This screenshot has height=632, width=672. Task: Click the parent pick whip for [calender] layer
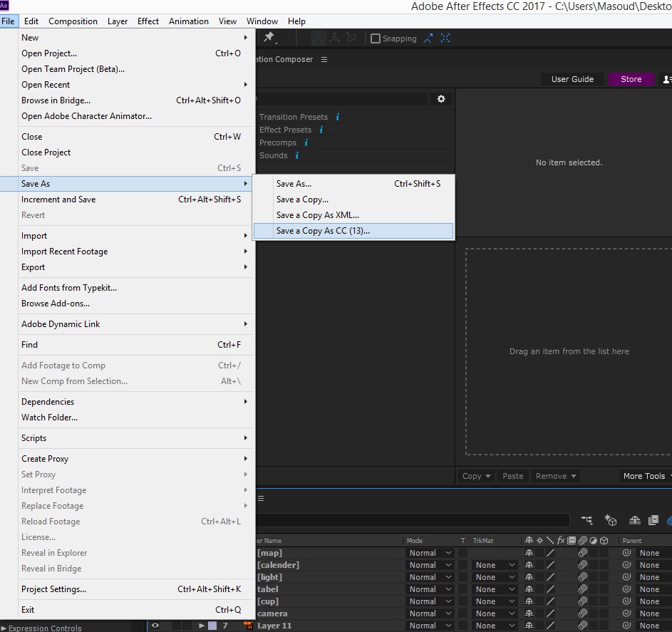click(x=626, y=565)
